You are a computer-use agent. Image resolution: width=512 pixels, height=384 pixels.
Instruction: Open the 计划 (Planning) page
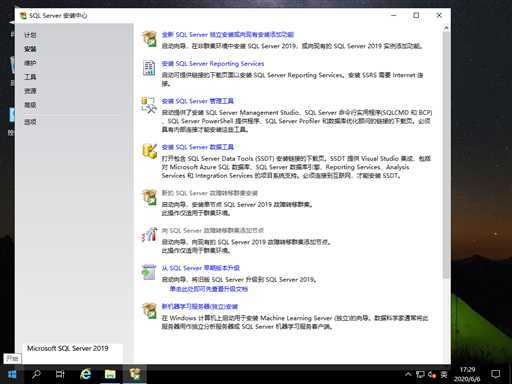click(30, 35)
